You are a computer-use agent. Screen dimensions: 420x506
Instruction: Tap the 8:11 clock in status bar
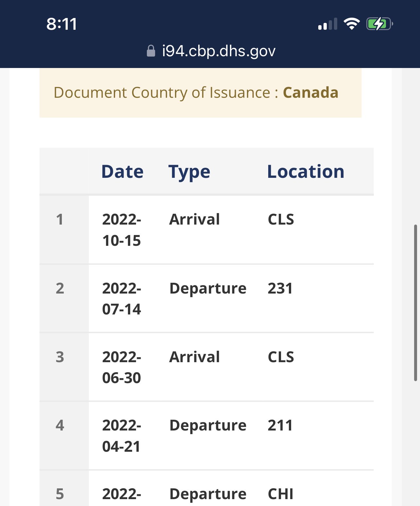61,24
